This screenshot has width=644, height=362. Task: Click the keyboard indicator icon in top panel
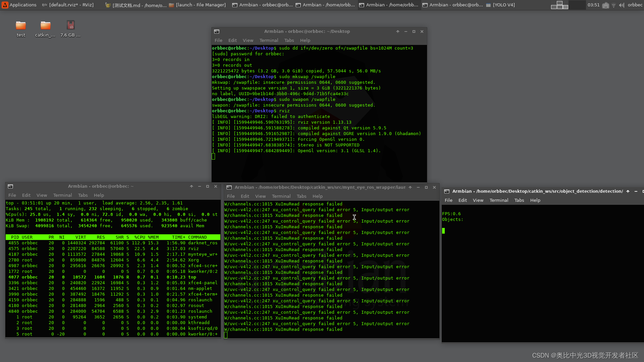coord(605,5)
